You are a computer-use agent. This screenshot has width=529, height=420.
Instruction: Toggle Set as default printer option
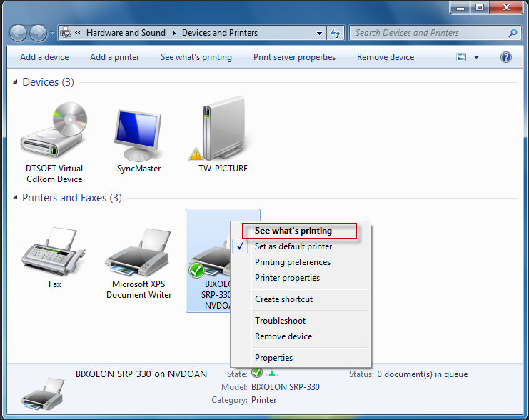click(293, 246)
